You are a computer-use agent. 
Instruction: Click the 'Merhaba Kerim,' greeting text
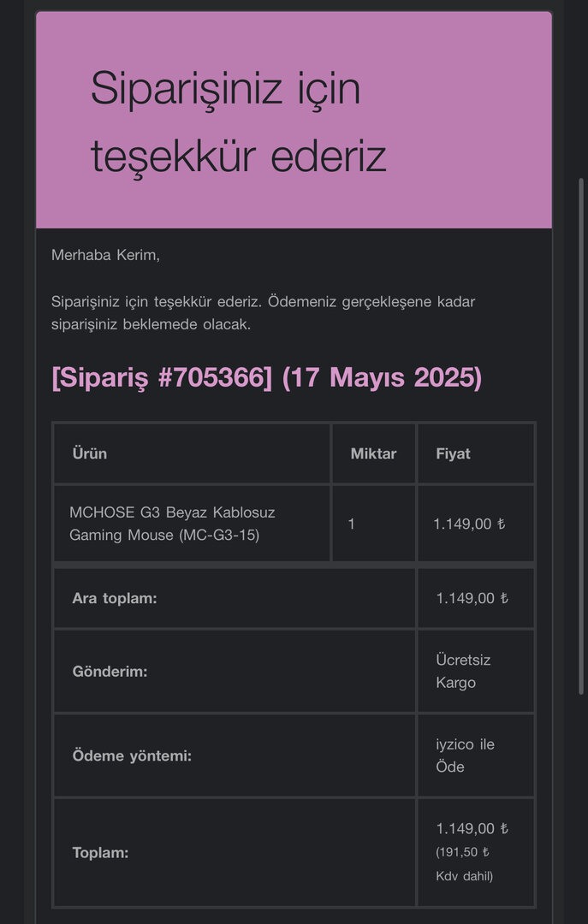point(105,255)
